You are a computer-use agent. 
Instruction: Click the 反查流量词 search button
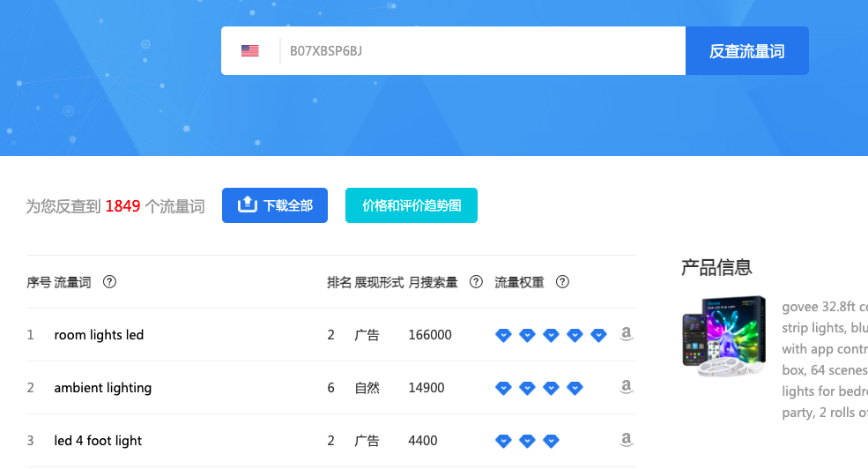tap(746, 51)
